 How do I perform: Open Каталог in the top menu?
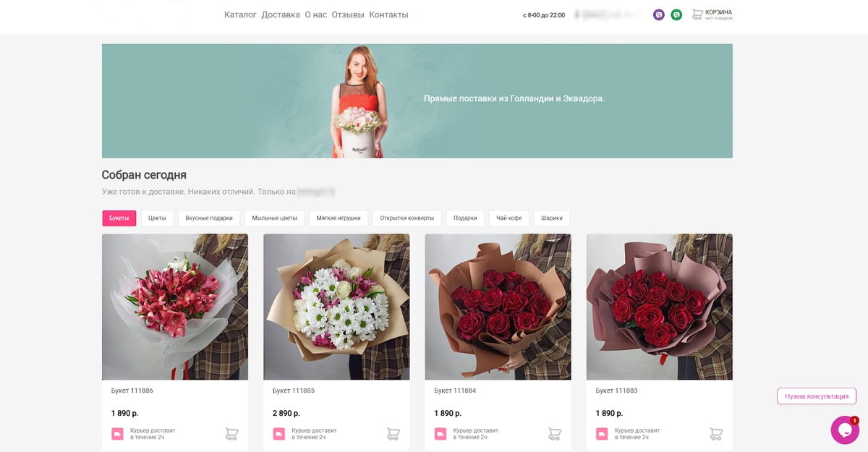click(x=240, y=14)
